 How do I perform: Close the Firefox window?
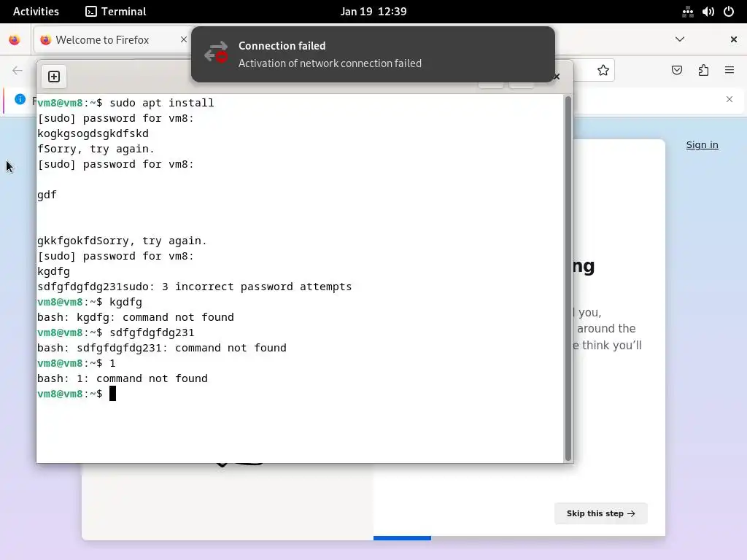(734, 39)
